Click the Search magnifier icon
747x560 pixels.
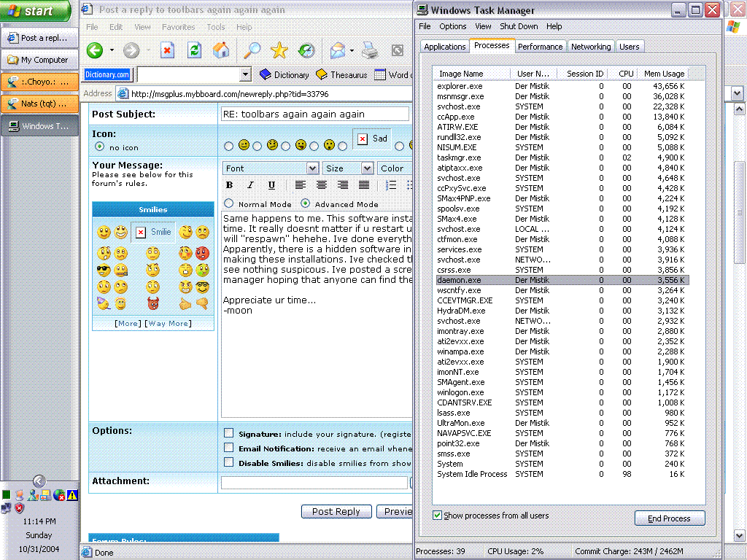[252, 50]
